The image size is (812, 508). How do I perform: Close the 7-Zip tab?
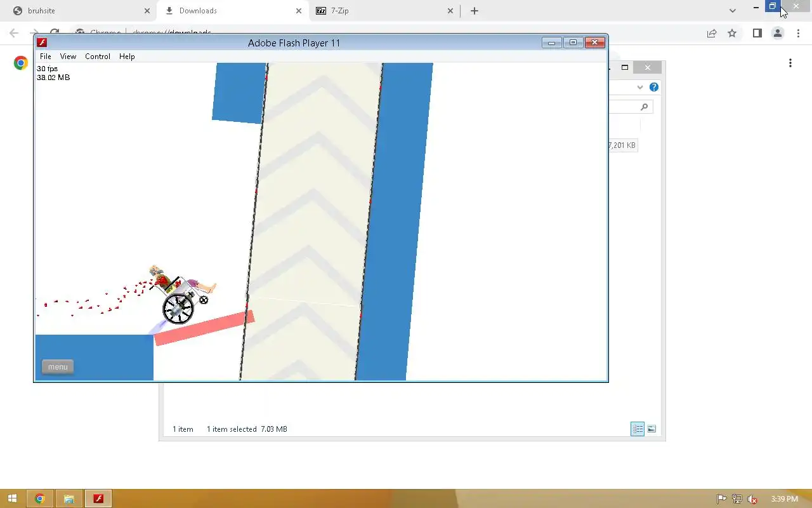[450, 11]
